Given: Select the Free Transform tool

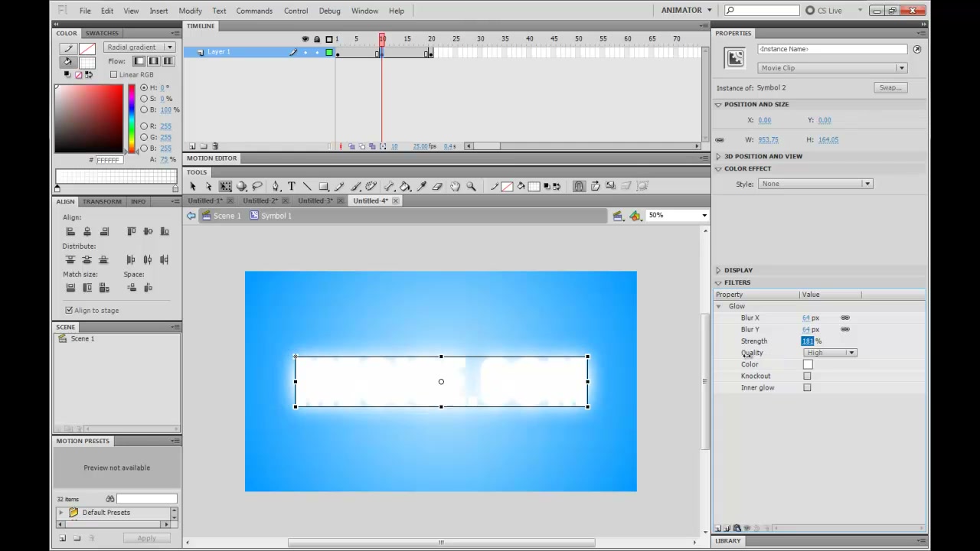Looking at the screenshot, I should (x=225, y=186).
